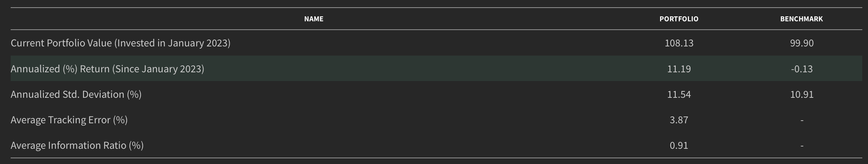Screen dimensions: 868x164
Task: Click the "(Invested in January 2023)" text
Action: [x=172, y=43]
